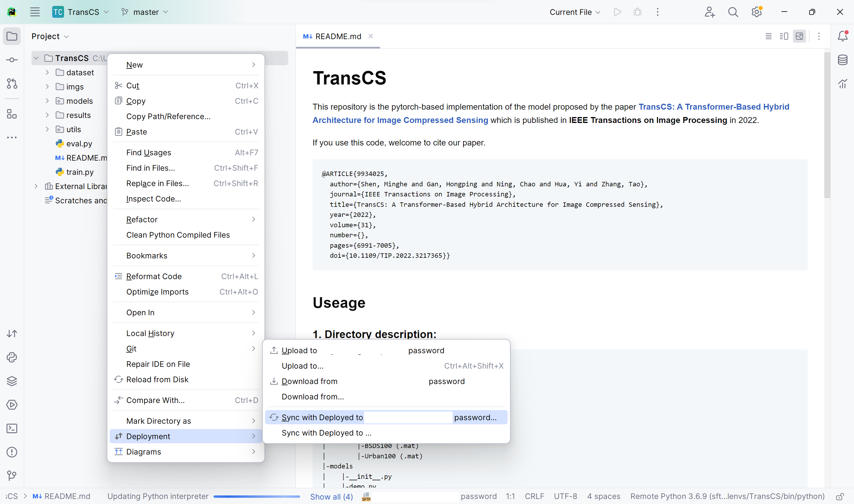Choose Upload to... in Deployment submenu
Image resolution: width=854 pixels, height=504 pixels.
tap(386, 366)
